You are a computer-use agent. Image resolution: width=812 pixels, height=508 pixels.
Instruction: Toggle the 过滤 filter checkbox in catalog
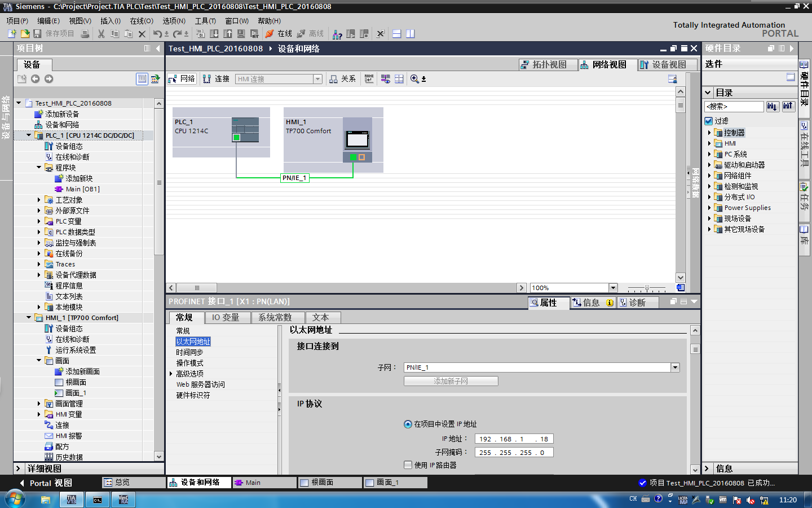pos(709,121)
